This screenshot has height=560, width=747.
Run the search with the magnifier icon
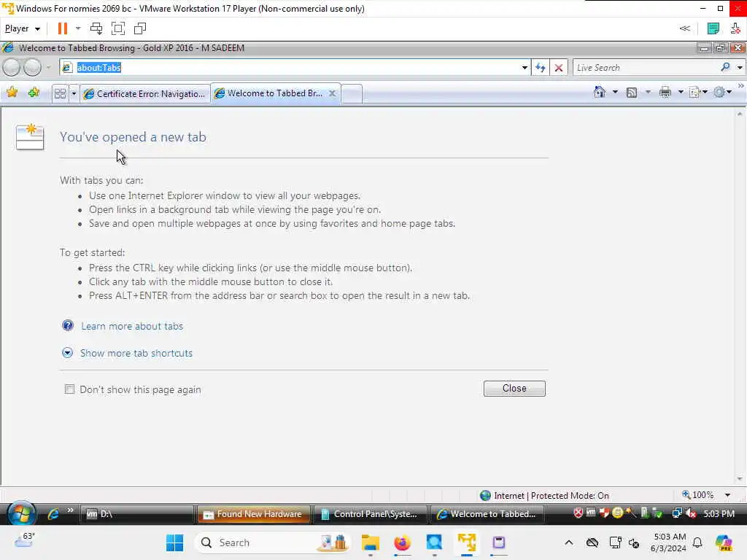tap(725, 67)
